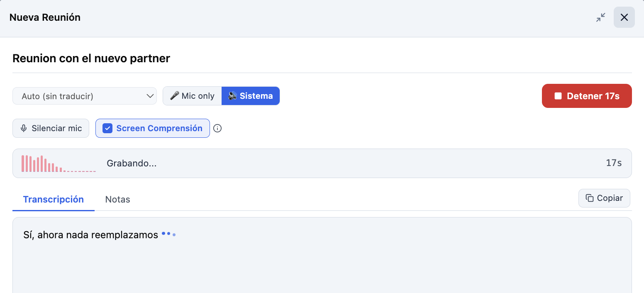Viewport: 644px width, 293px height.
Task: Mute microphone with Silenciar mic button
Action: coord(51,128)
